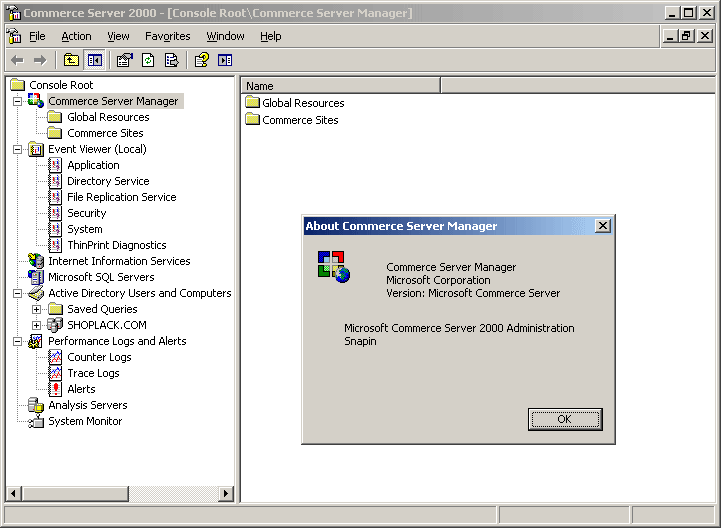The height and width of the screenshot is (528, 721).
Task: Click the Up one level toolbar icon
Action: tap(71, 60)
